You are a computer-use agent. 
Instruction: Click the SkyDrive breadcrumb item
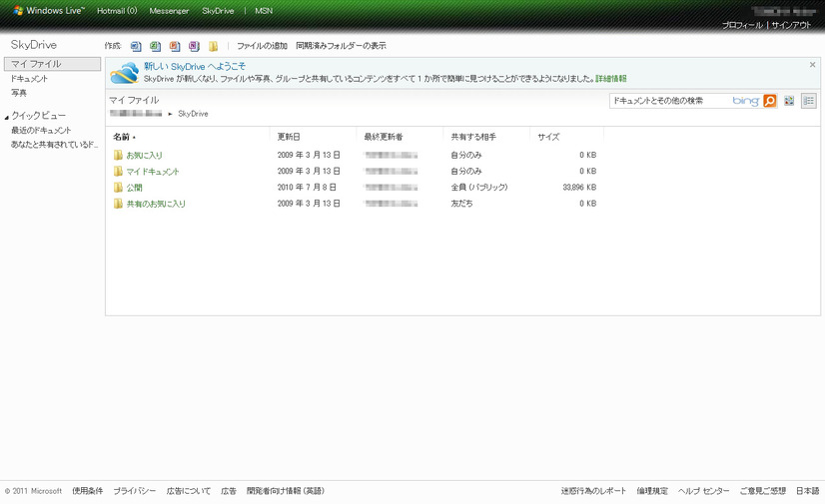coord(193,114)
